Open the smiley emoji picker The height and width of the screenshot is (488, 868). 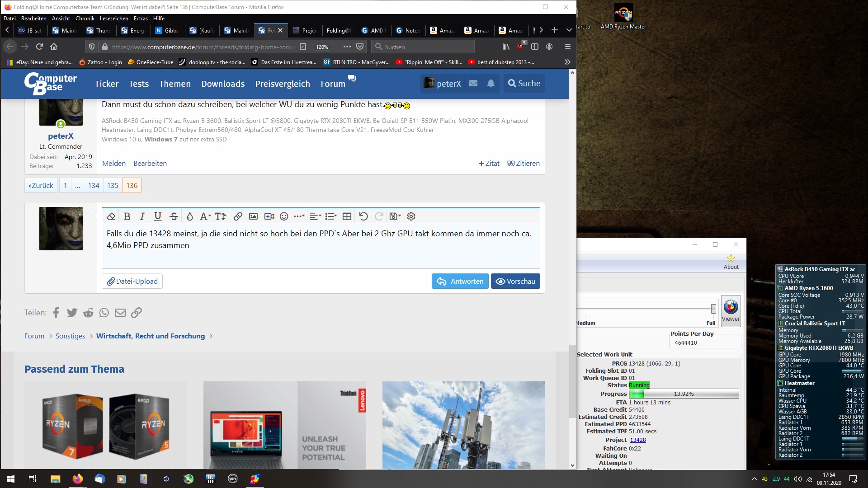(284, 216)
